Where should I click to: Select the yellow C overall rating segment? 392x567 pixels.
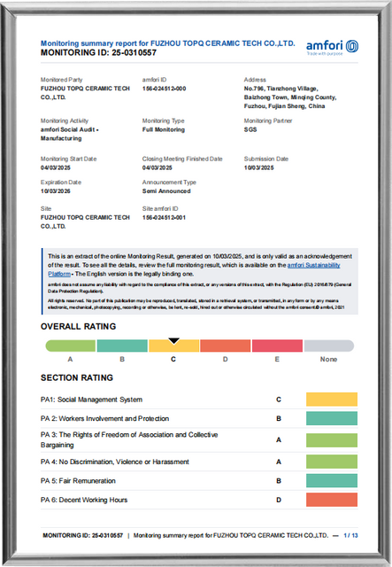click(x=173, y=346)
